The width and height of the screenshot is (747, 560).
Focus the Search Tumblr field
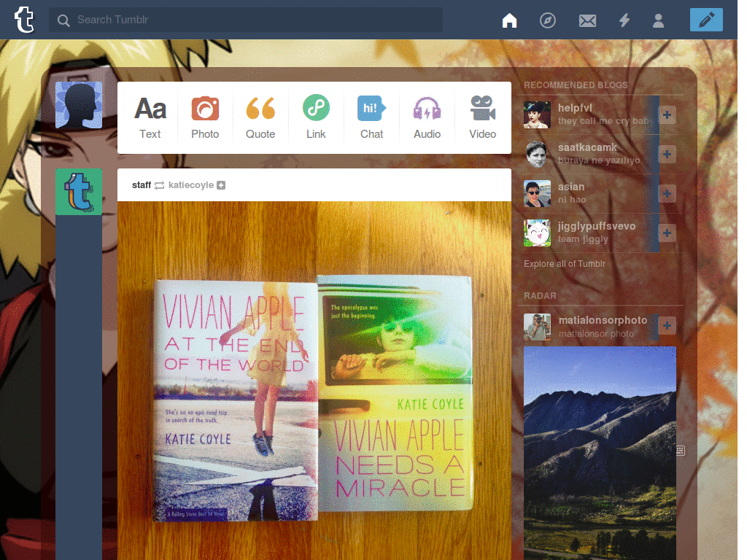246,20
